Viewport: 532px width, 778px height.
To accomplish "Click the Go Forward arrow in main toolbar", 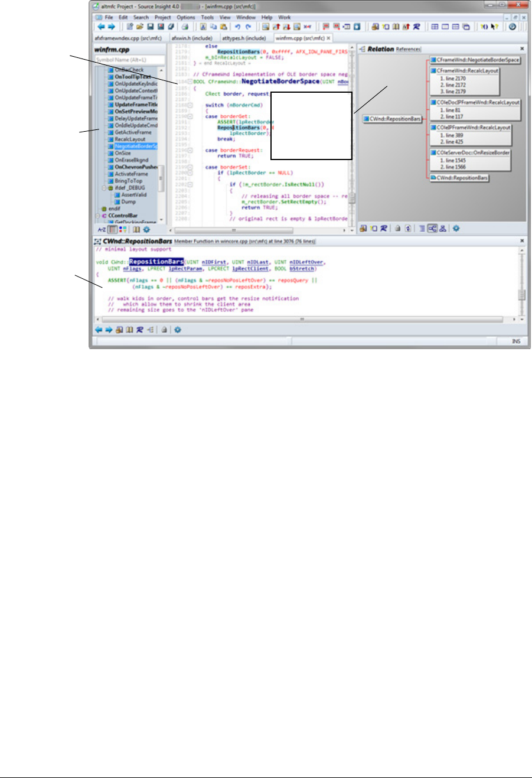I will (111, 27).
